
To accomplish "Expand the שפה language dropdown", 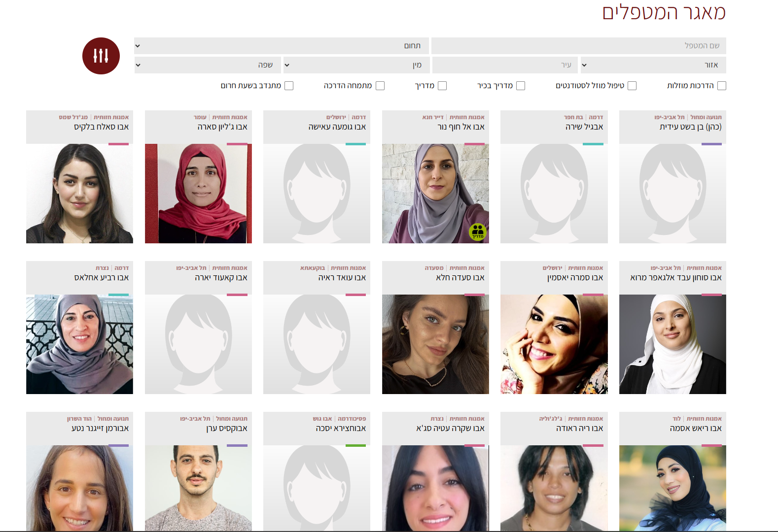I will pyautogui.click(x=208, y=65).
